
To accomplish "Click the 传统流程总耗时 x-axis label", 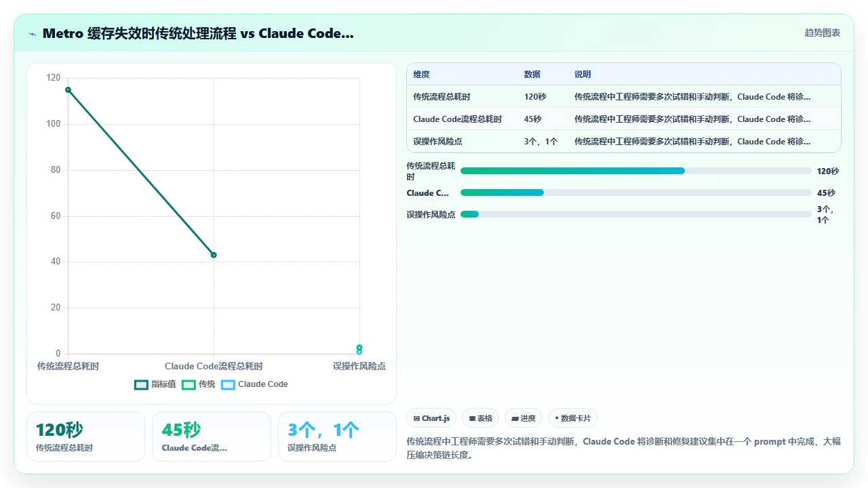I will (68, 366).
